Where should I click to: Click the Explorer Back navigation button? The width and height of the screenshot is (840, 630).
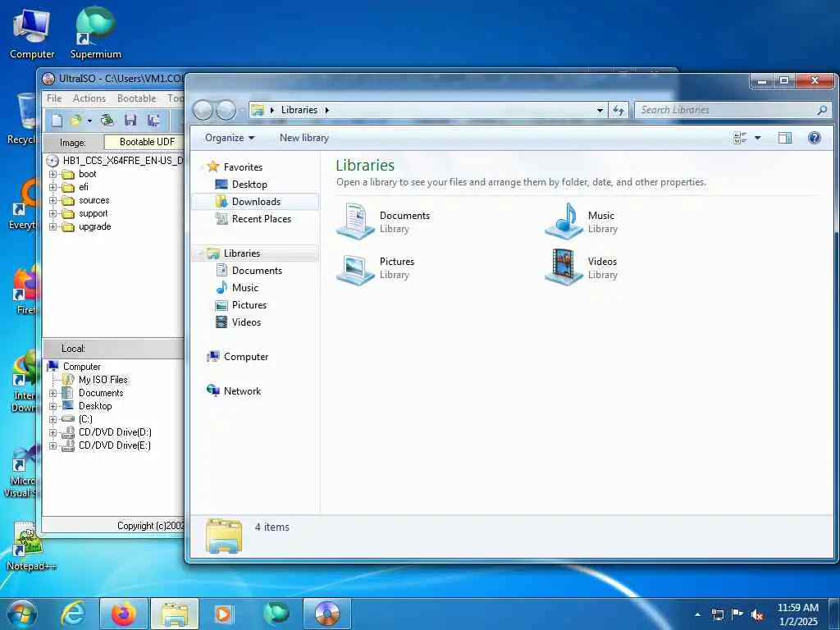(x=203, y=110)
